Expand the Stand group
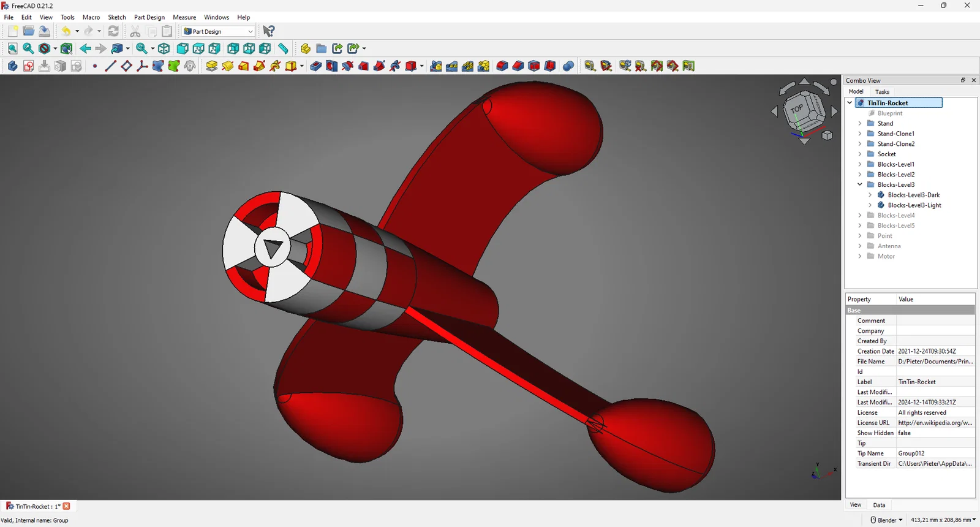This screenshot has height=527, width=980. click(860, 124)
